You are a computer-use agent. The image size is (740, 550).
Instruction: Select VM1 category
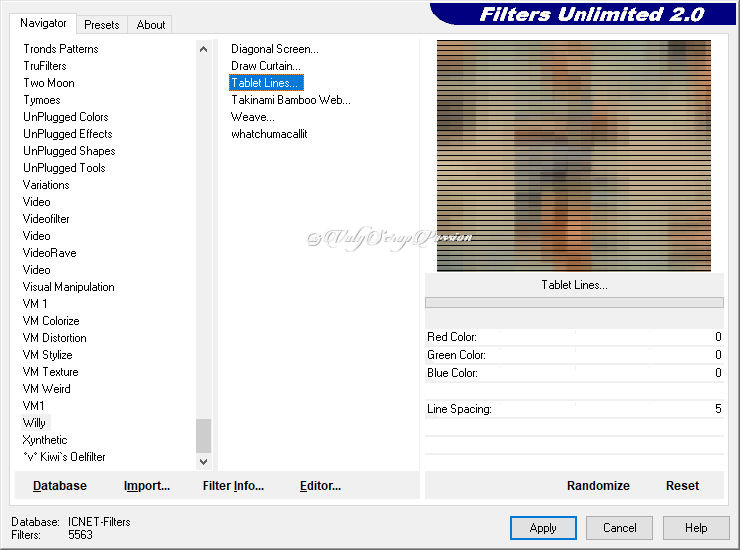tap(34, 406)
